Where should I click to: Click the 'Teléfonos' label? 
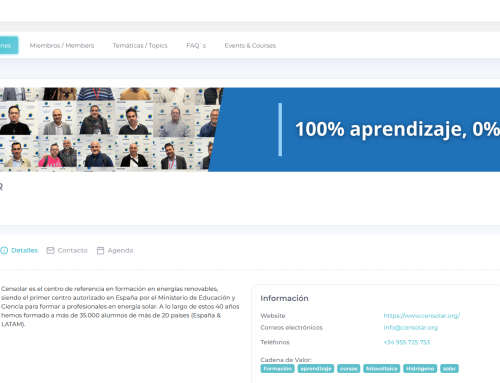point(275,342)
